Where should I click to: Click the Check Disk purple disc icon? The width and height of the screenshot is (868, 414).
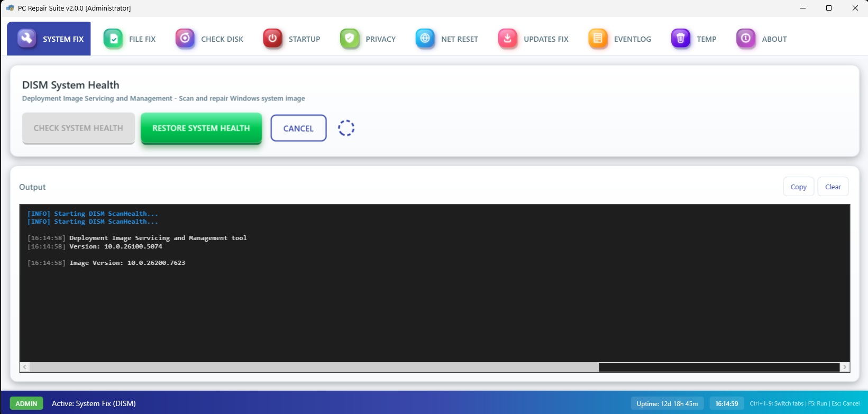pyautogui.click(x=185, y=39)
